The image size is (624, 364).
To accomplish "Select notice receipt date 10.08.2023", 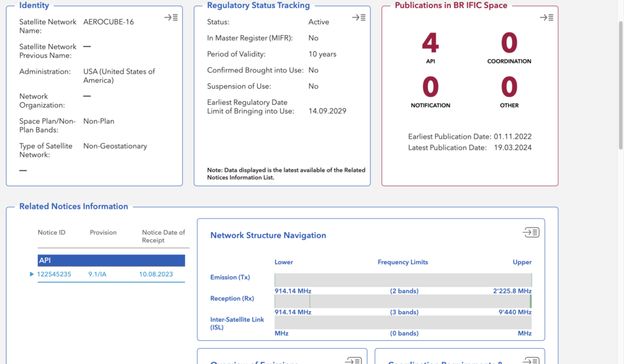I will [156, 274].
